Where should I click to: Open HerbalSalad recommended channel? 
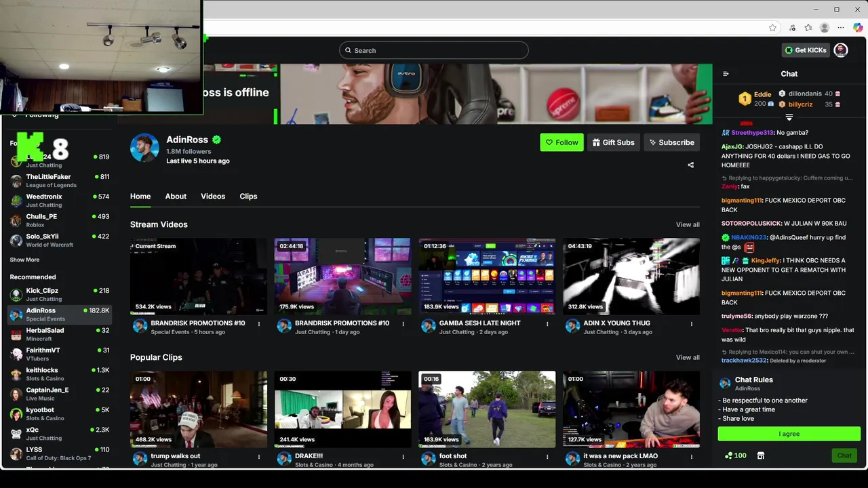pos(60,334)
